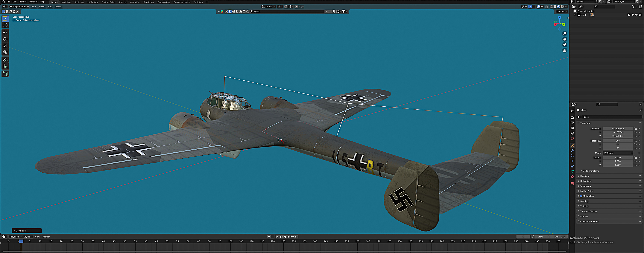
Task: Switch to the Modeling workspace tab
Action: (x=66, y=2)
